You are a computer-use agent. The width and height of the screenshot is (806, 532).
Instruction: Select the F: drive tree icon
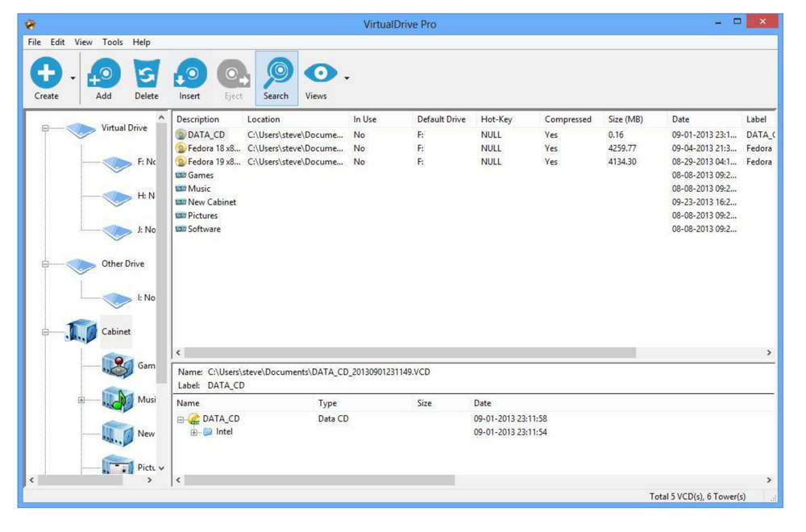[117, 164]
